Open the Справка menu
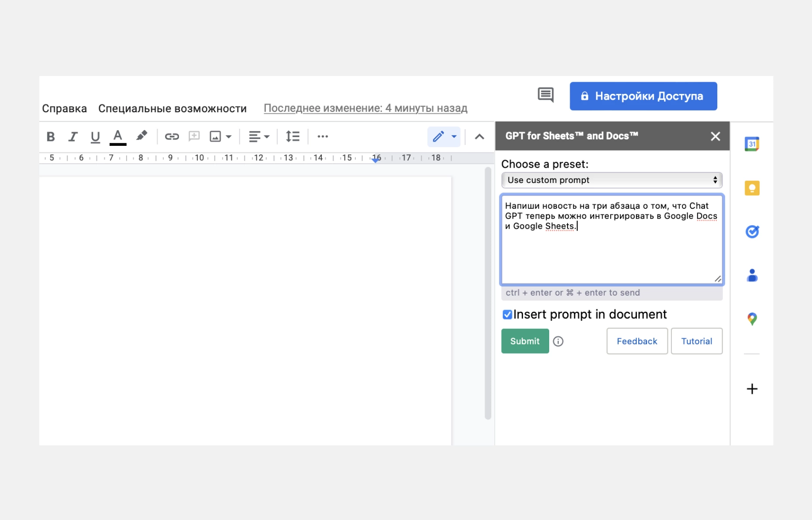The image size is (812, 520). pos(64,108)
